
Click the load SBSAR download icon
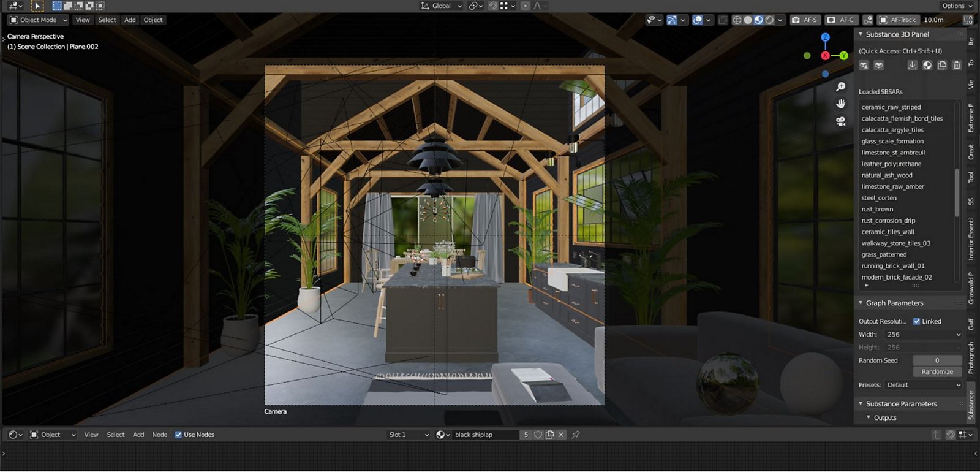coord(912,65)
